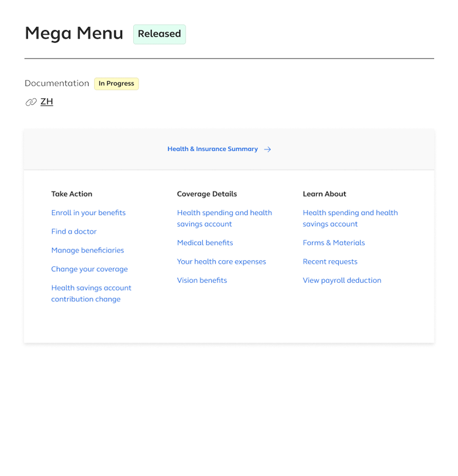Open Your health care expenses
Image resolution: width=458 pixels, height=476 pixels.
(x=221, y=262)
